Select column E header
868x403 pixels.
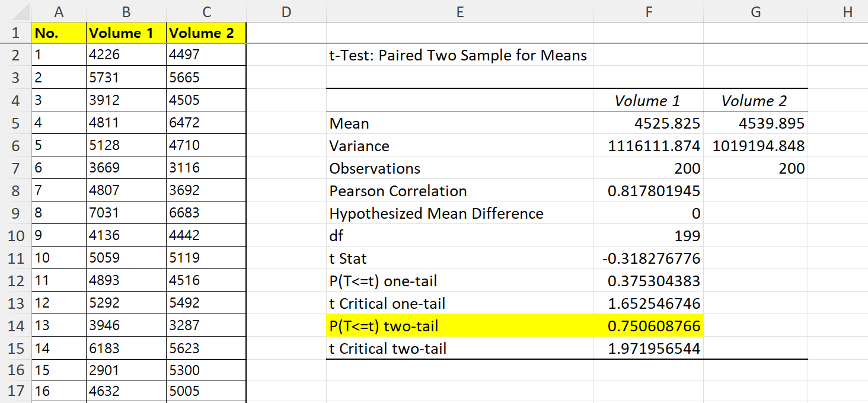(460, 11)
